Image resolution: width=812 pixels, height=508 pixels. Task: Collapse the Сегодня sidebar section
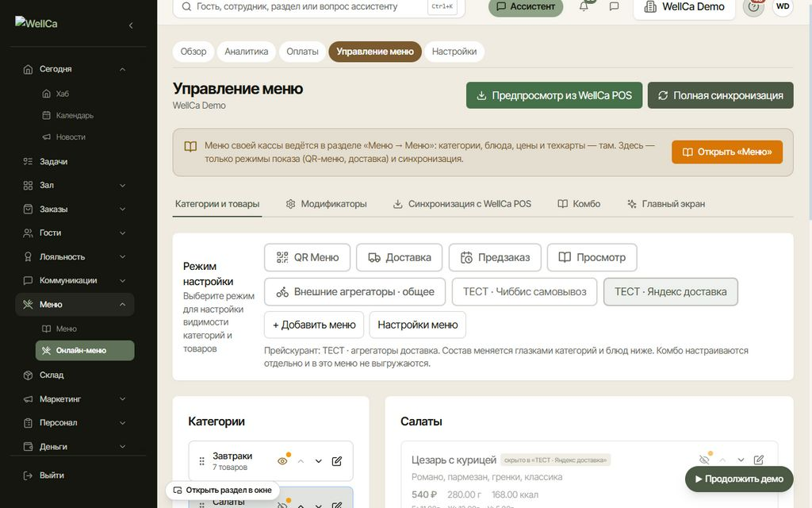tap(122, 70)
